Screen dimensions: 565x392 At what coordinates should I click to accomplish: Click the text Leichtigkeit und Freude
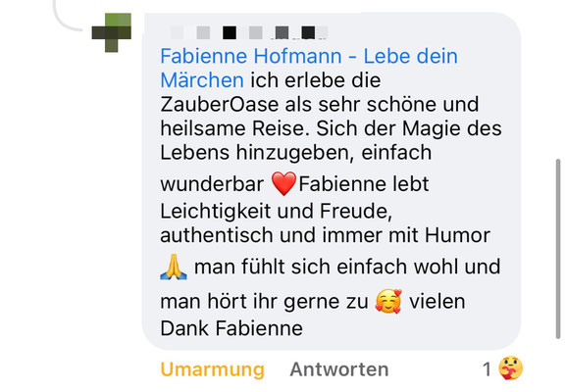(x=275, y=212)
